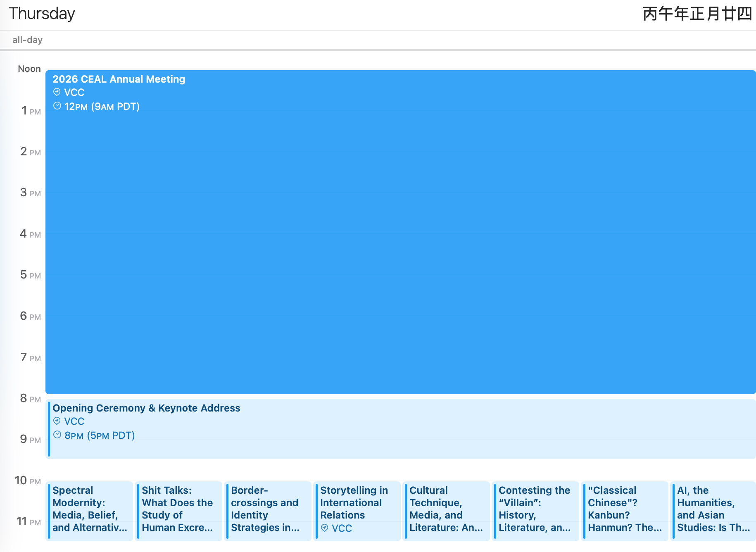Open the "Classical Chinese"? Kanbun? event
The width and height of the screenshot is (756, 552).
tap(625, 509)
